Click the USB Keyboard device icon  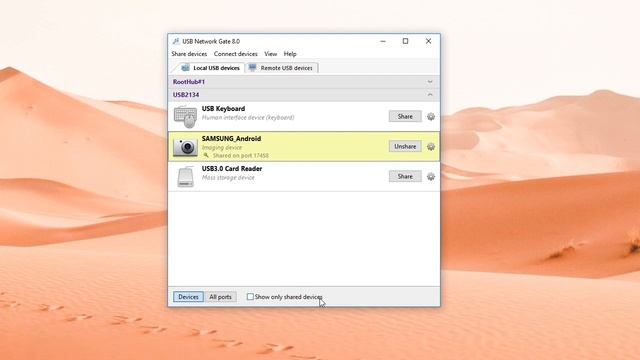[x=185, y=117]
